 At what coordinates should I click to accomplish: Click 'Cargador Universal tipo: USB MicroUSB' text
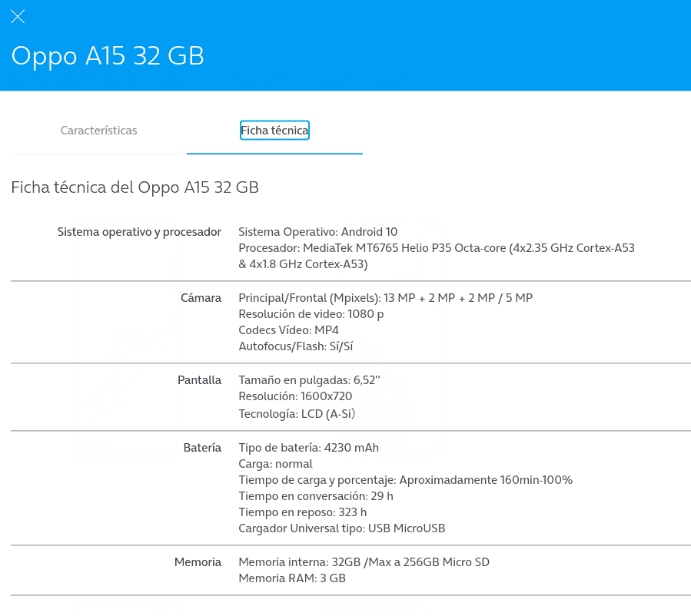(342, 528)
